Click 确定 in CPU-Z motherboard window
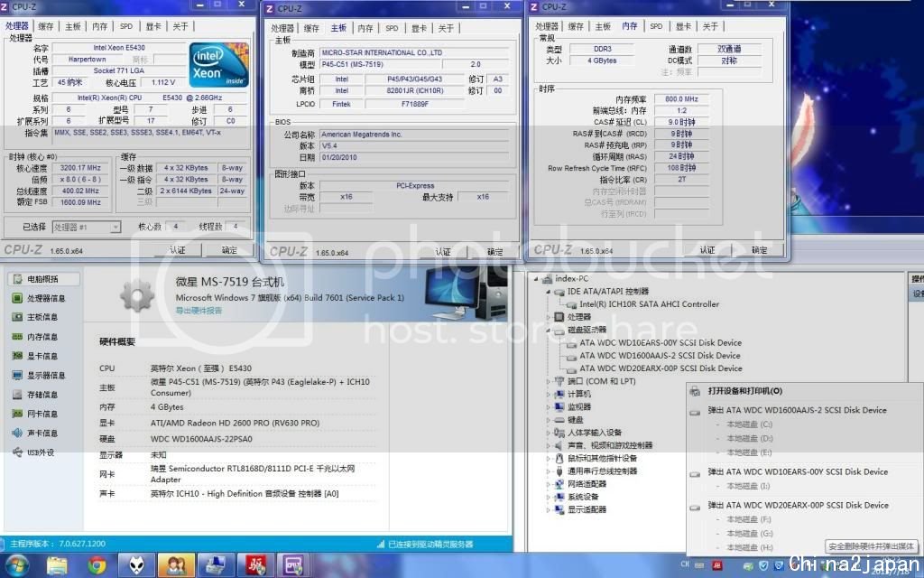The width and height of the screenshot is (924, 578). [495, 252]
